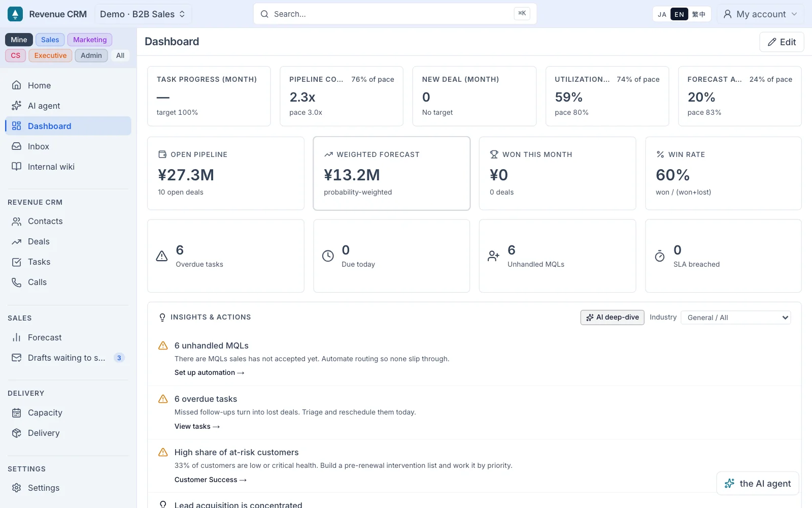Open the AI agent floating button
Viewport: 812px width, 508px height.
pos(758,483)
